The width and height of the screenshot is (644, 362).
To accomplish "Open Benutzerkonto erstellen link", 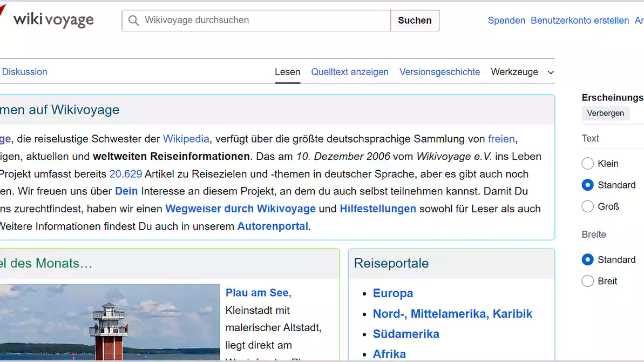I will (x=580, y=21).
